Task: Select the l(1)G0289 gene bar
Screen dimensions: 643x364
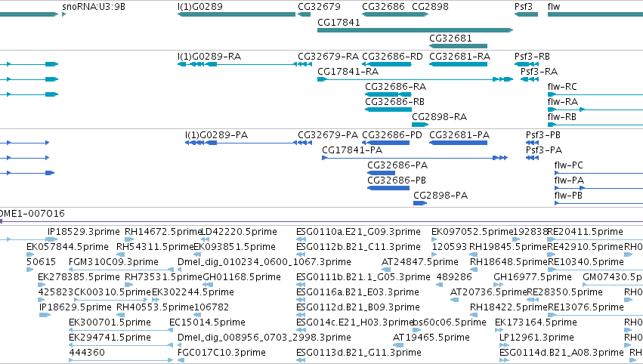Action: pyautogui.click(x=236, y=14)
